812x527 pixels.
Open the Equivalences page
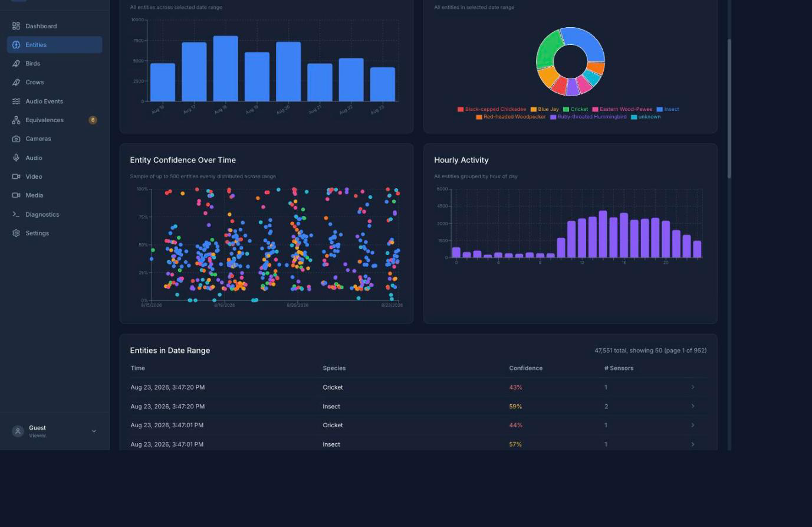point(54,120)
